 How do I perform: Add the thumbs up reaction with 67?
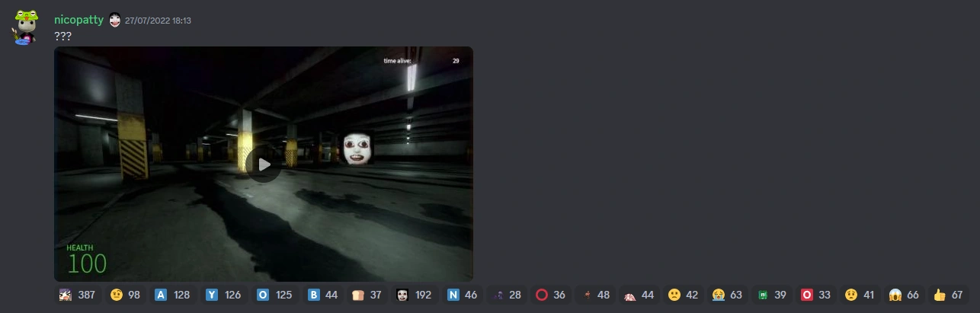click(x=949, y=295)
